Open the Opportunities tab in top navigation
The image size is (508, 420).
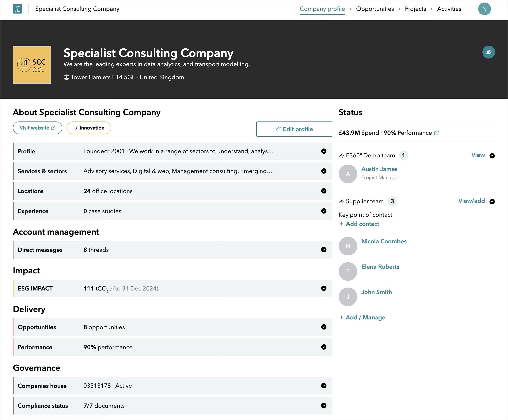tap(375, 9)
